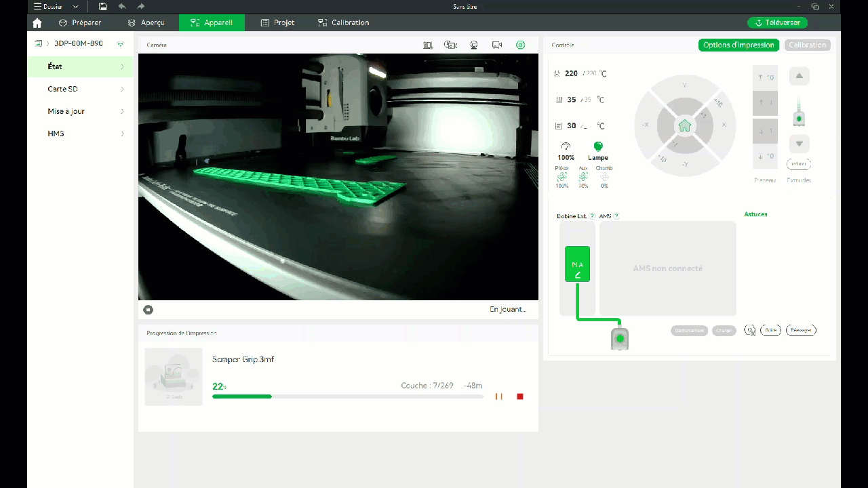Expand chevron next to Carte SD

(122, 89)
